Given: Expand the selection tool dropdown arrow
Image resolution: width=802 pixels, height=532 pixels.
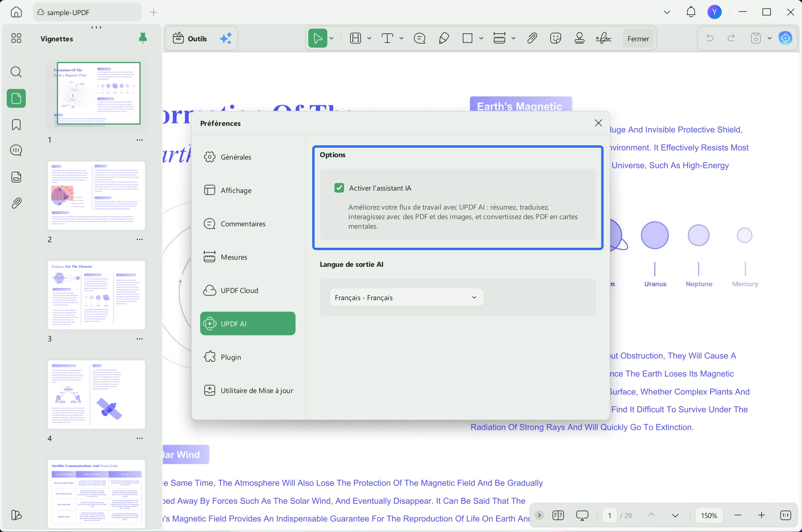Looking at the screenshot, I should 332,39.
